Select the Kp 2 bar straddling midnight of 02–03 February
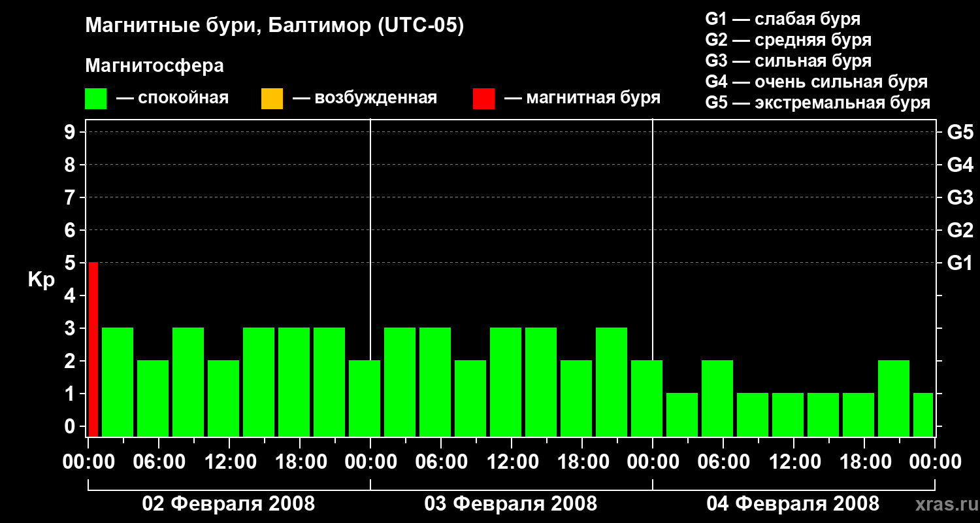 click(x=365, y=398)
